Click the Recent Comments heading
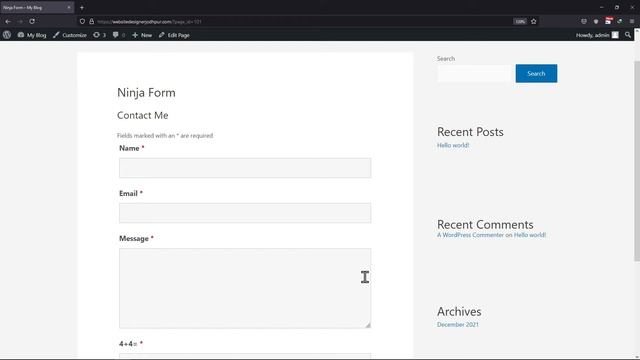 485,224
